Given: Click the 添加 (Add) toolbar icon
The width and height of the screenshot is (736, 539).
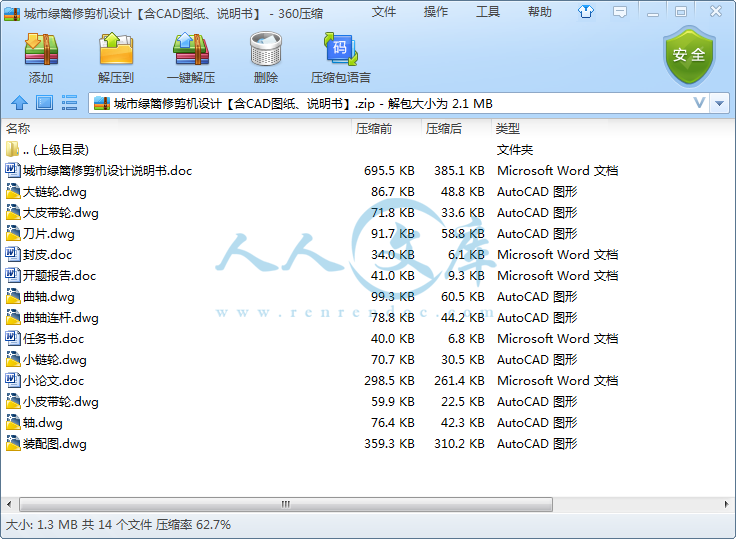Looking at the screenshot, I should click(41, 49).
